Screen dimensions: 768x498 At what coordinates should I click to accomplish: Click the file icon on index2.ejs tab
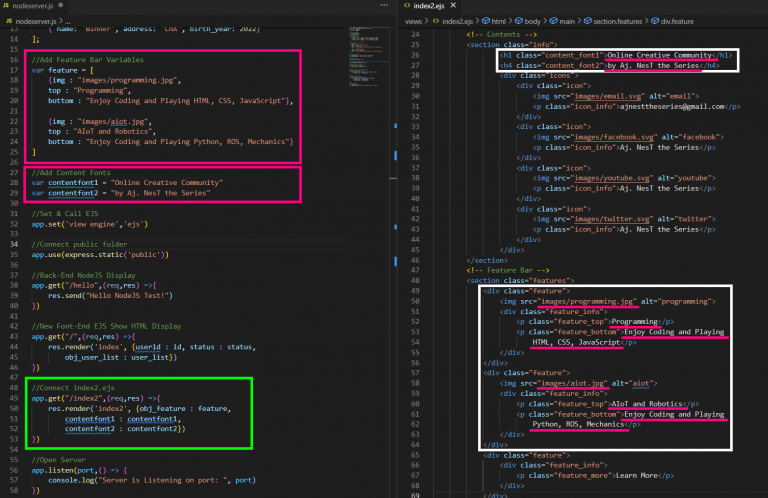pos(406,7)
